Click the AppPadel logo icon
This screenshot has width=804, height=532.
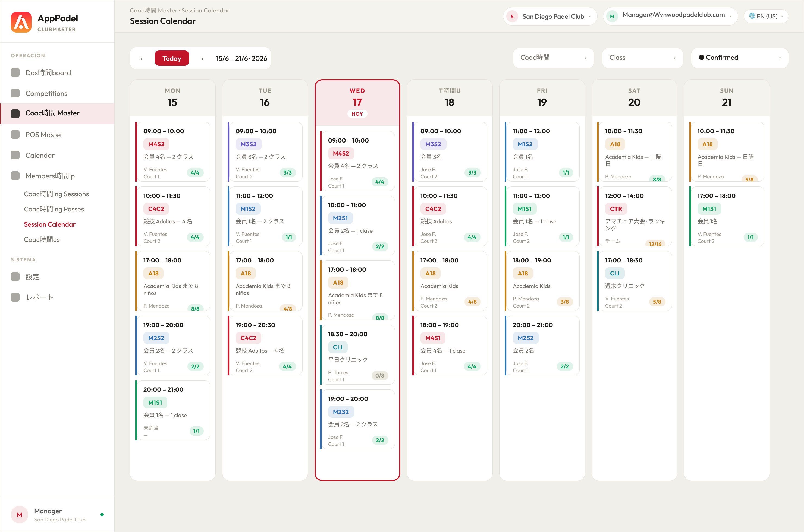click(21, 22)
